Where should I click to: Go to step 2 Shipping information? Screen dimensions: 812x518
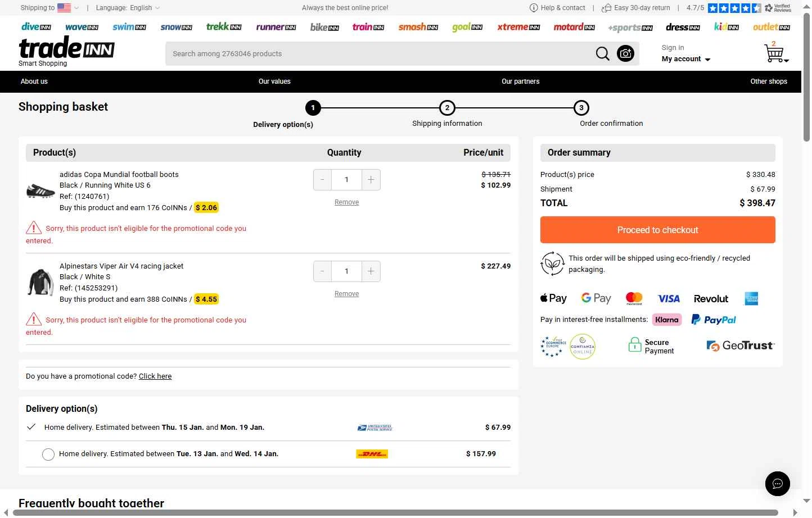[447, 108]
